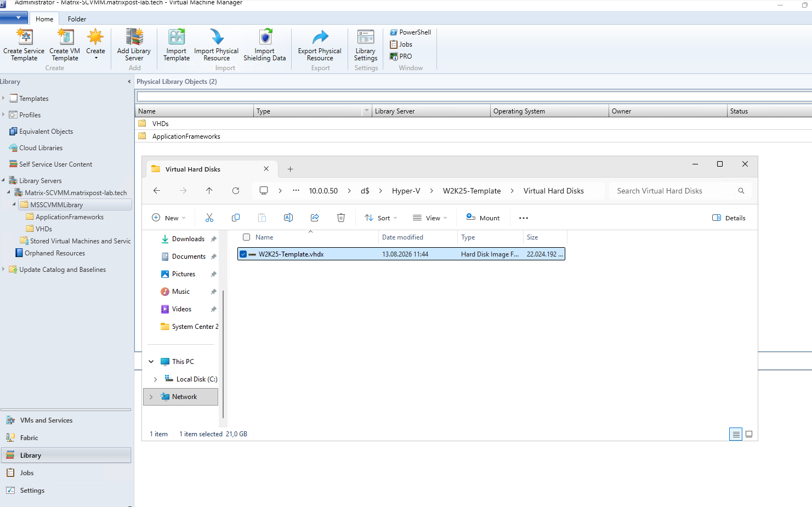Open the View dropdown in Explorer

click(x=430, y=218)
